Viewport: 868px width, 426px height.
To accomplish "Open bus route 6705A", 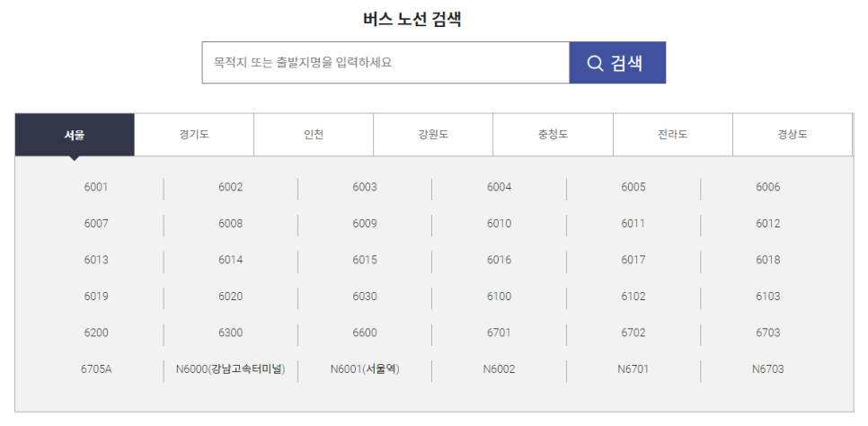I will tap(96, 369).
